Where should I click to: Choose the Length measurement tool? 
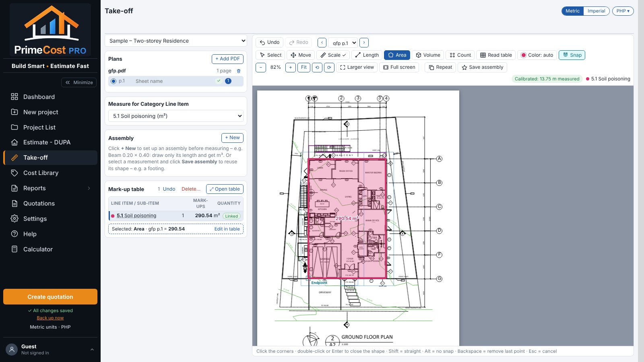tap(367, 55)
